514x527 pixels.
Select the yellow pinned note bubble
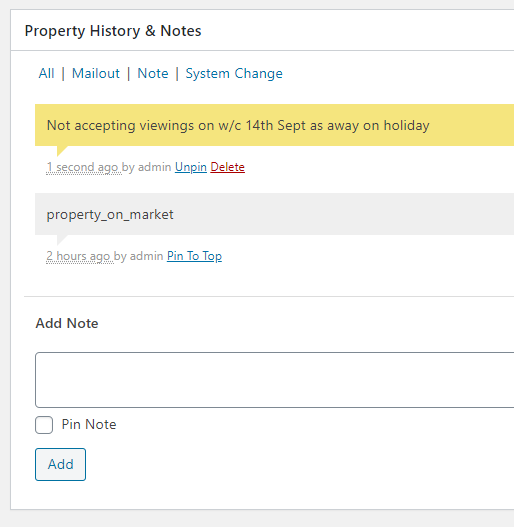(x=275, y=125)
